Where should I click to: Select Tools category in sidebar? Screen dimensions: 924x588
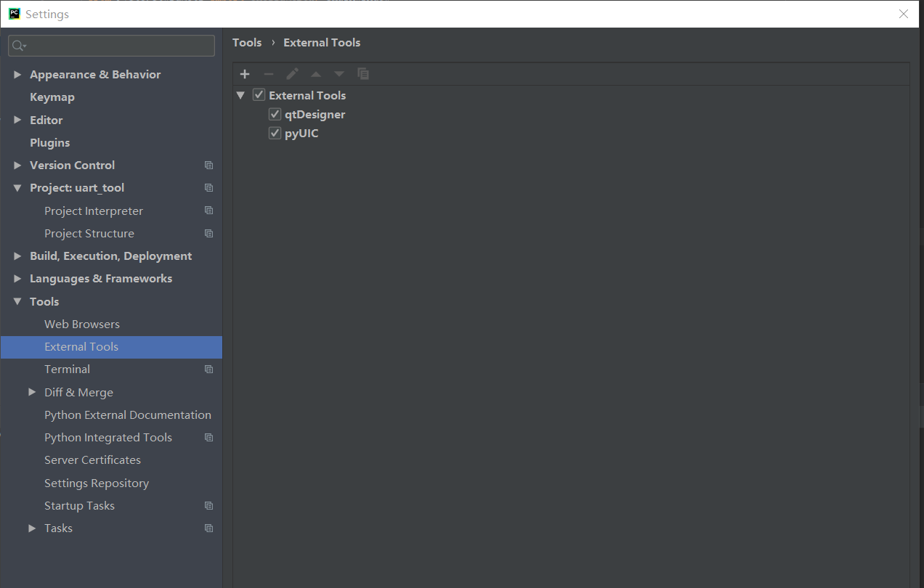[x=44, y=301]
